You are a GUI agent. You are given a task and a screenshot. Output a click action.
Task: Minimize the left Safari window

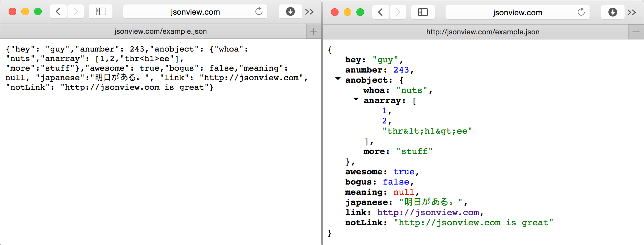point(25,12)
